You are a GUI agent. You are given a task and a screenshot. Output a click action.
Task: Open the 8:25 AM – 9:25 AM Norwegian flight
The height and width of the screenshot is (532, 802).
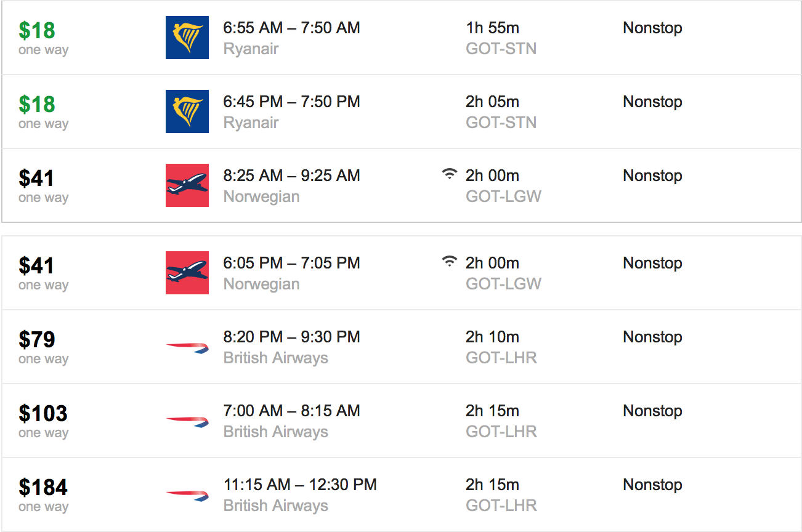click(401, 185)
